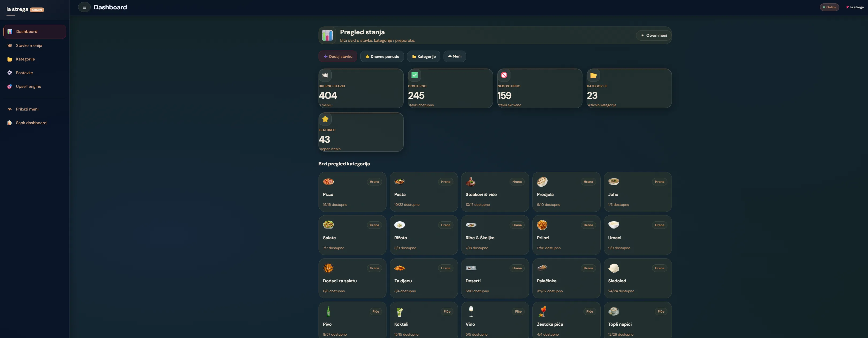Click the Kategorije quick action button
This screenshot has width=868, height=338.
pos(423,57)
